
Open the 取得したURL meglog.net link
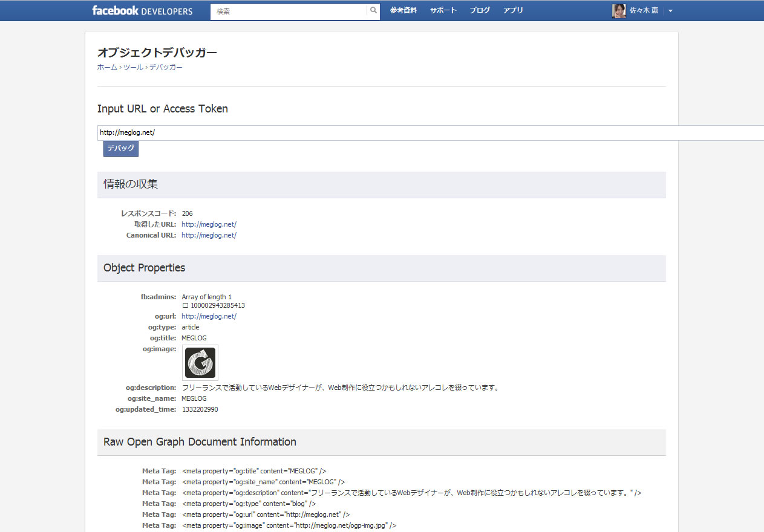coord(209,224)
